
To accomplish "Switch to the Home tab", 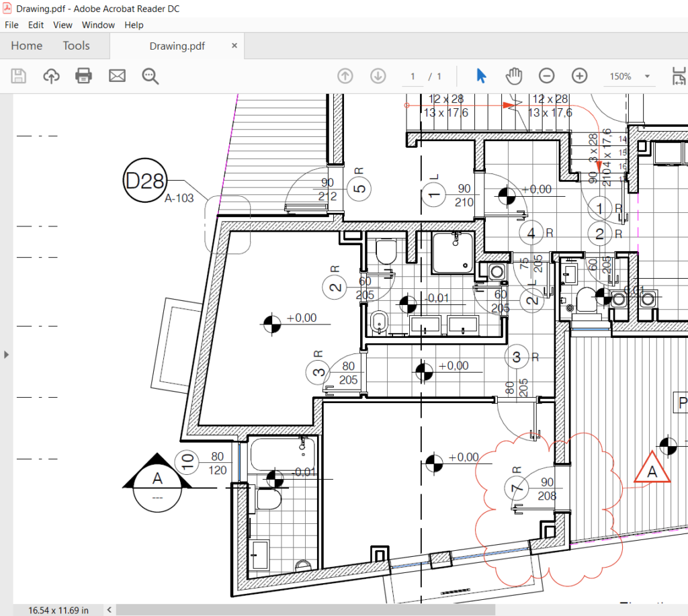I will (27, 46).
